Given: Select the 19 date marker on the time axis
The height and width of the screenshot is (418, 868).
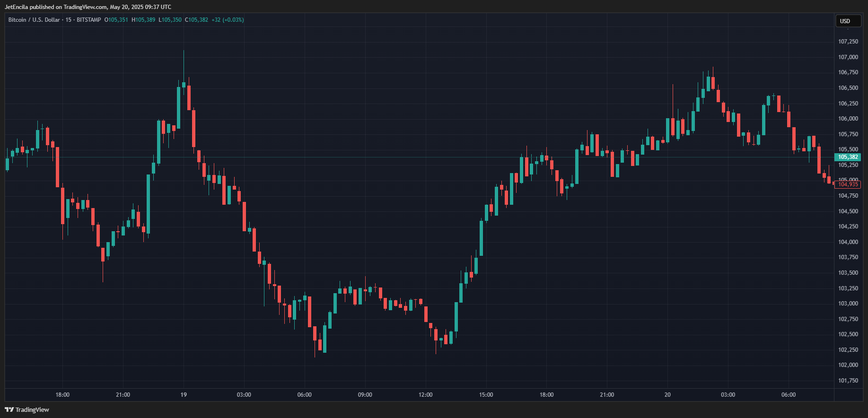Looking at the screenshot, I should coord(184,395).
